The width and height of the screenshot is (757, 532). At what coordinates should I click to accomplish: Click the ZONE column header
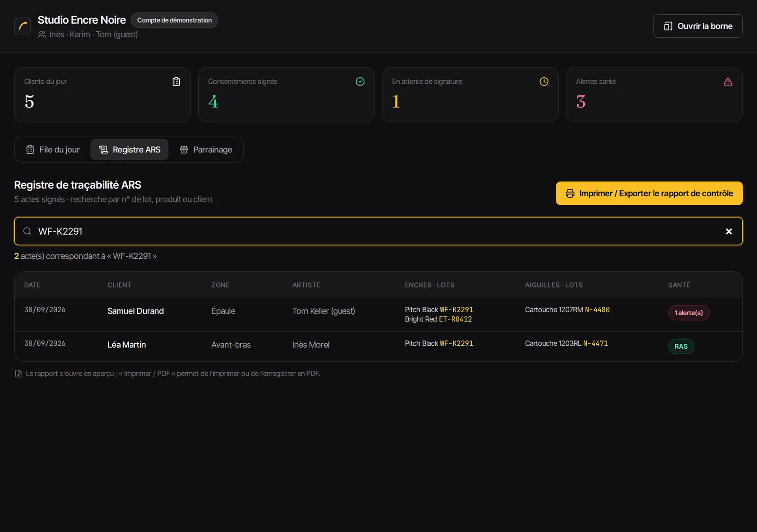220,285
